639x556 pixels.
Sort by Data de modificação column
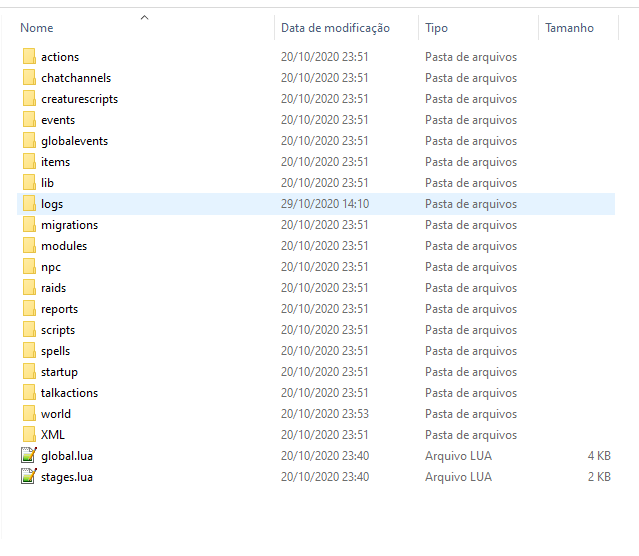click(335, 28)
